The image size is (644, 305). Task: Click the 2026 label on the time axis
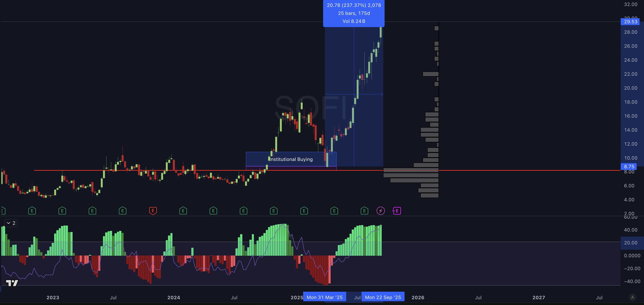tap(418, 297)
